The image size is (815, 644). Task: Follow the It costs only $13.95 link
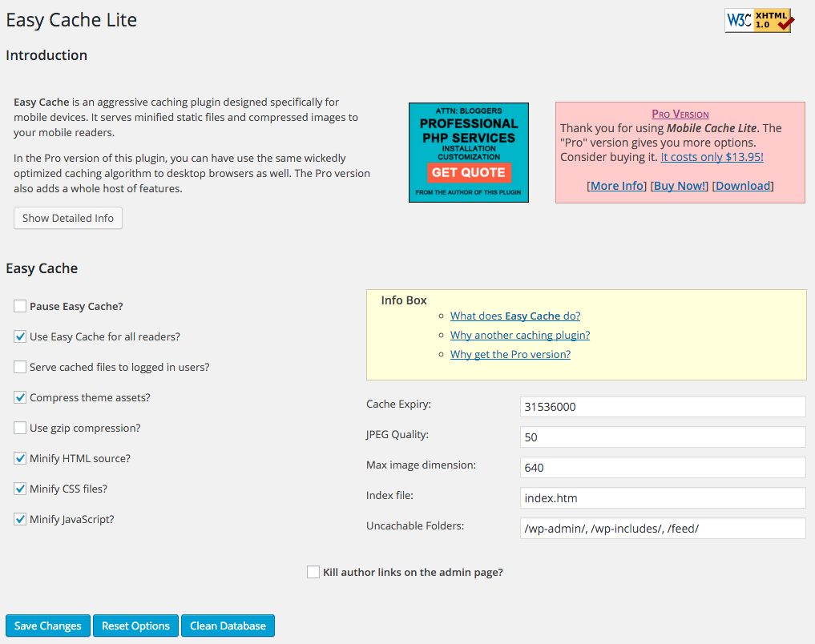[x=712, y=157]
